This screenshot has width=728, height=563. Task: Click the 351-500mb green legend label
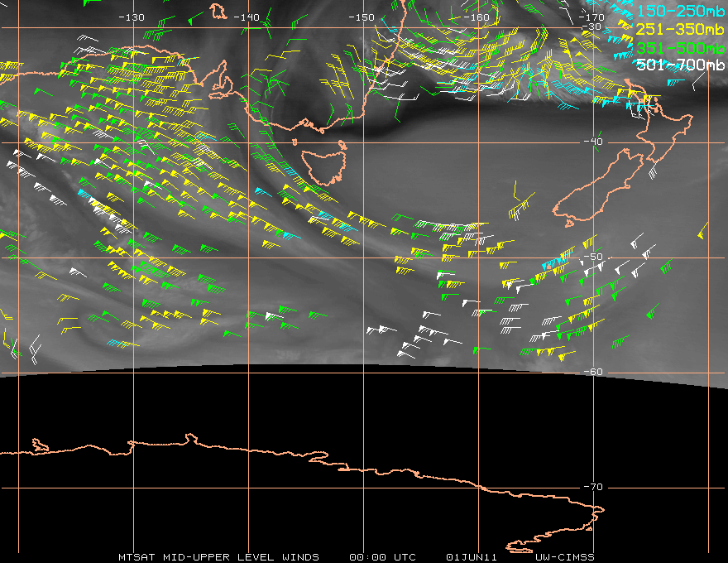pos(681,48)
